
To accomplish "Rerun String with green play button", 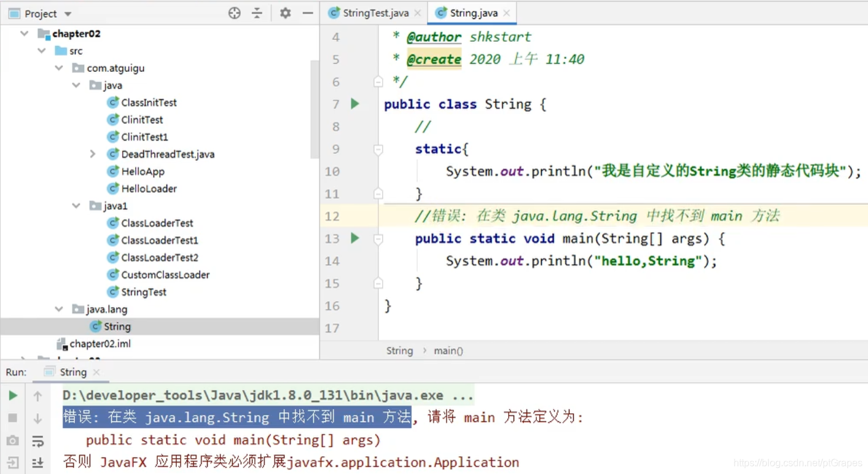I will click(12, 396).
